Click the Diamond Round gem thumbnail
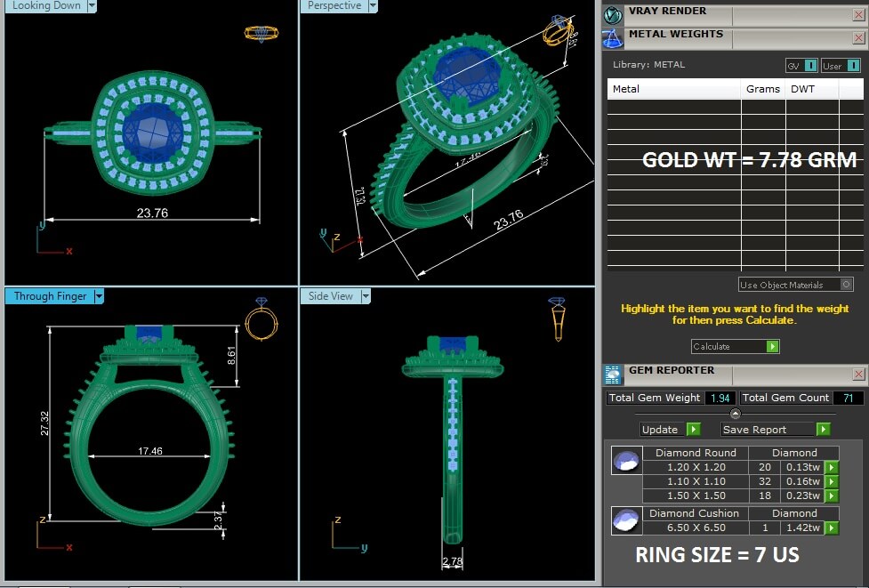The image size is (869, 588). (625, 462)
